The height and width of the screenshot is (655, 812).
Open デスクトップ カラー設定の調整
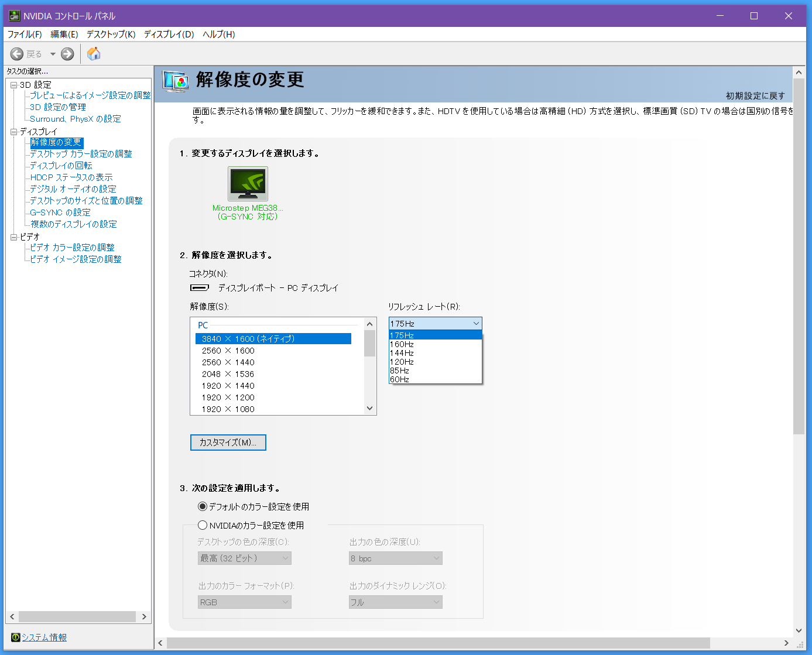pos(81,154)
